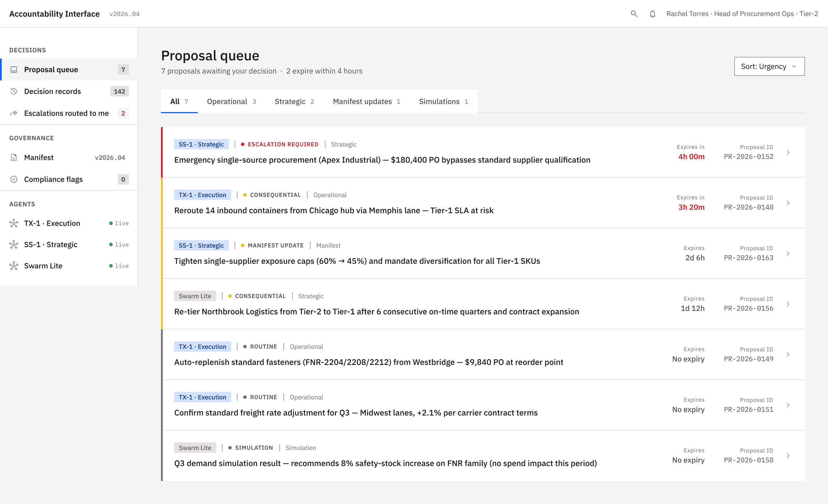Click the SS-1 Strategic agent icon
The height and width of the screenshot is (504, 828).
(14, 245)
